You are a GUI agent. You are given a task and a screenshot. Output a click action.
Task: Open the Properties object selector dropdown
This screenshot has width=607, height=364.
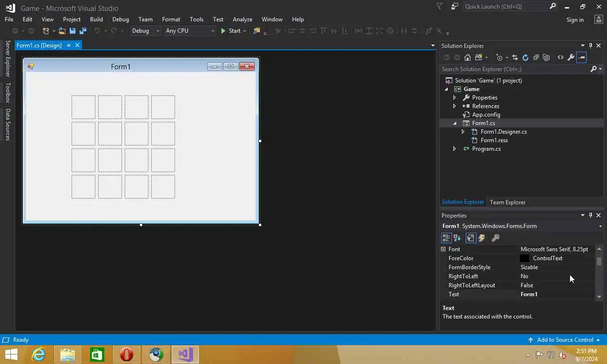pos(600,226)
